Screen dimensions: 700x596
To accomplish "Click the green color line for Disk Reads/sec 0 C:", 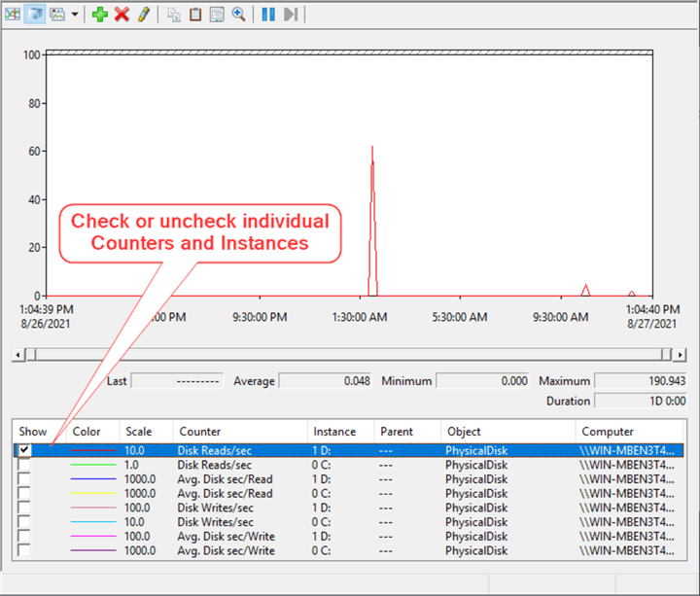I will point(93,465).
